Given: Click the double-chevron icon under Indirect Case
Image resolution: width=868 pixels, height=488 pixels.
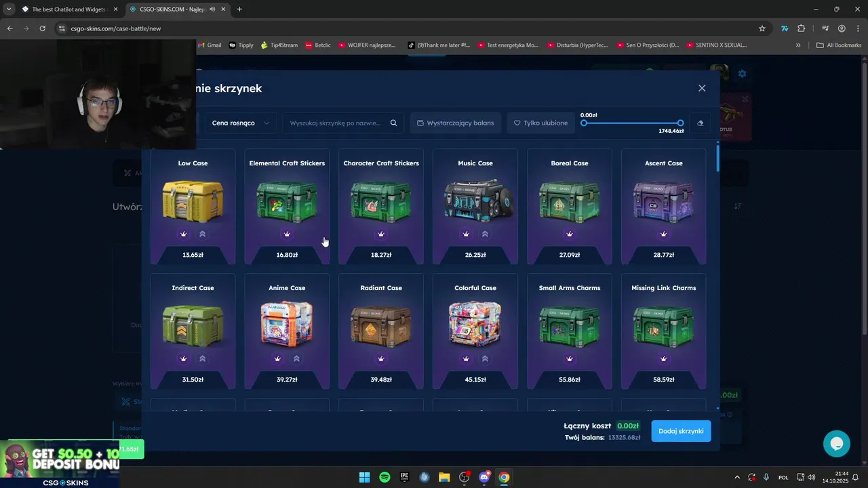Looking at the screenshot, I should point(202,359).
